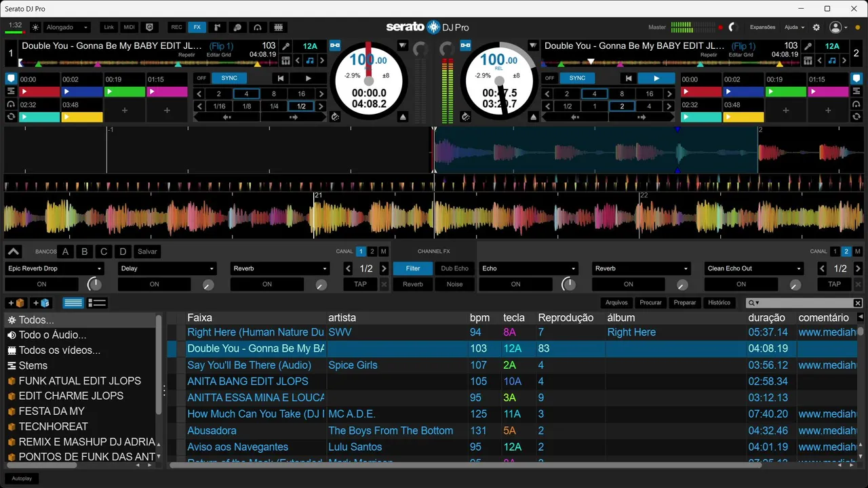Turn on the Clean Echo Out effect
Screen dimensions: 868x488
(741, 285)
